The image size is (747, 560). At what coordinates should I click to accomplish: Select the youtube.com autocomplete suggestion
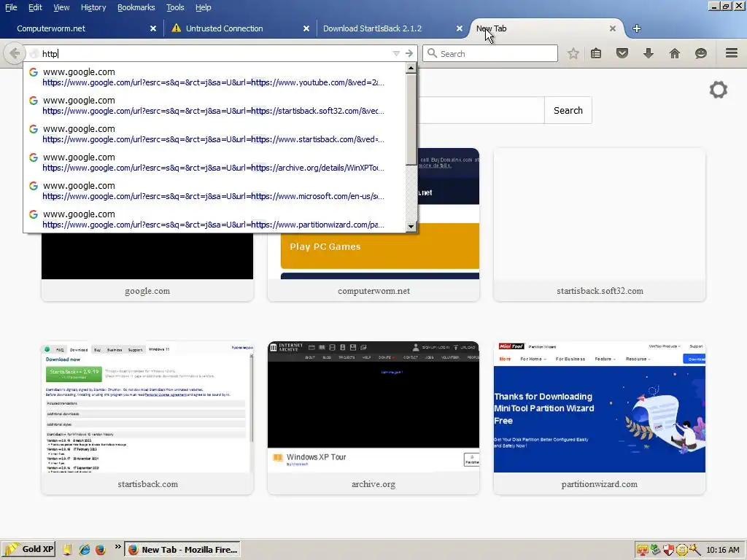214,77
